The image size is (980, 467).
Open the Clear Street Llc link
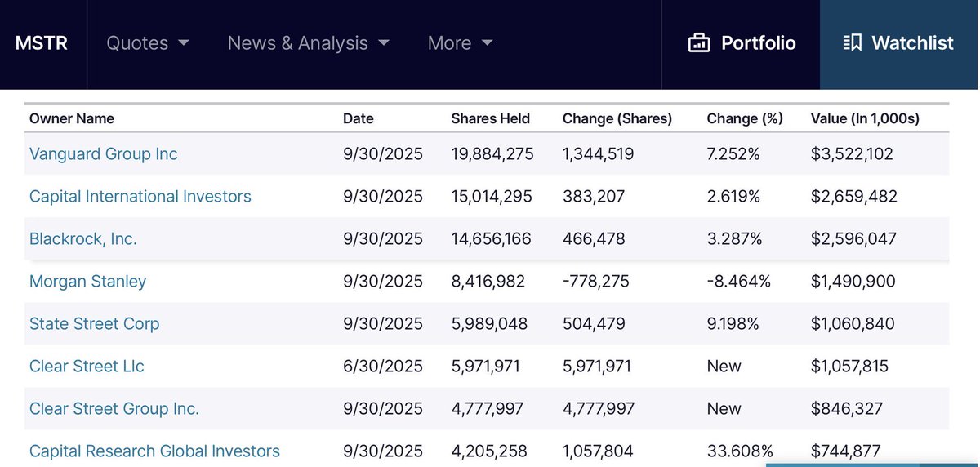click(x=87, y=366)
